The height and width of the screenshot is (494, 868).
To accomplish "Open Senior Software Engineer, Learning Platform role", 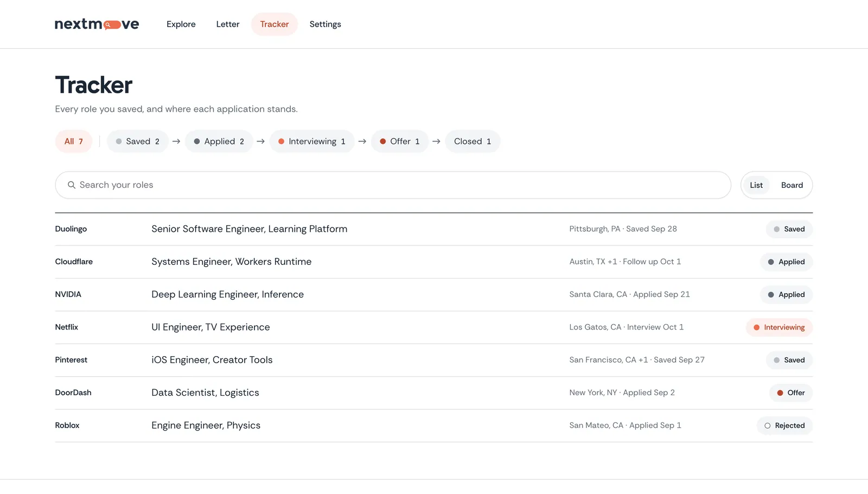I will point(250,229).
